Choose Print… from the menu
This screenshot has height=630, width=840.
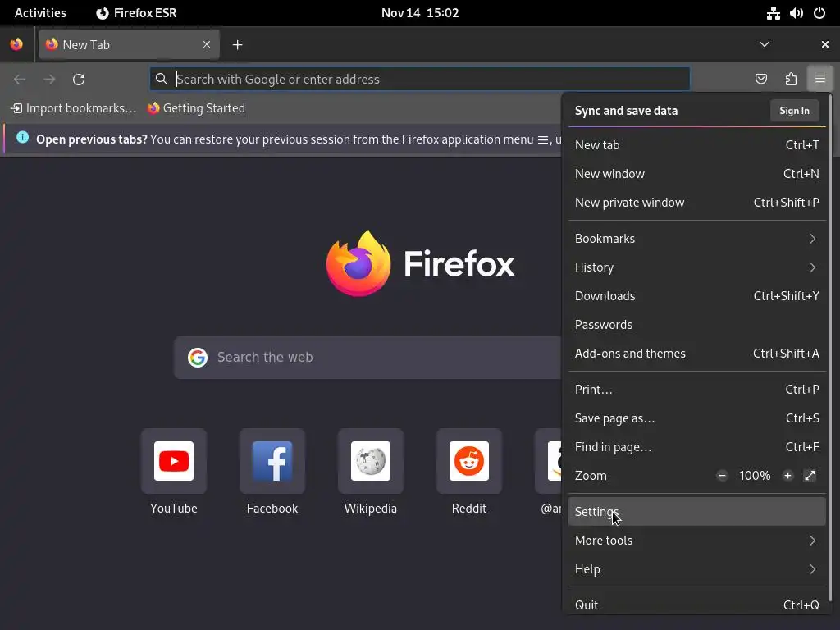[696, 390]
